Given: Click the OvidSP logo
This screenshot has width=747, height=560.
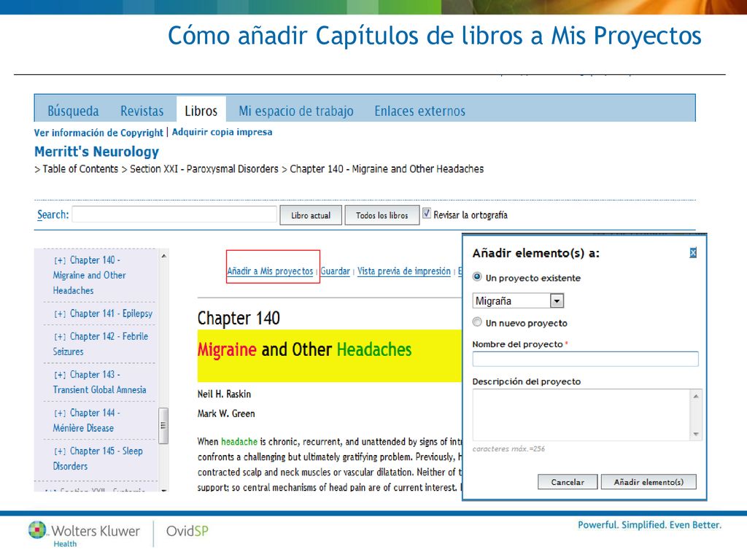Looking at the screenshot, I should tap(187, 531).
